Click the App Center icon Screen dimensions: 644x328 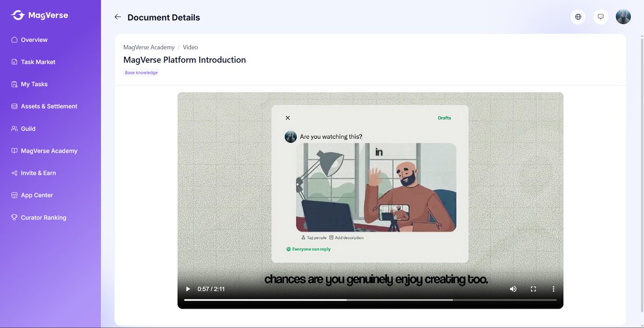click(14, 196)
